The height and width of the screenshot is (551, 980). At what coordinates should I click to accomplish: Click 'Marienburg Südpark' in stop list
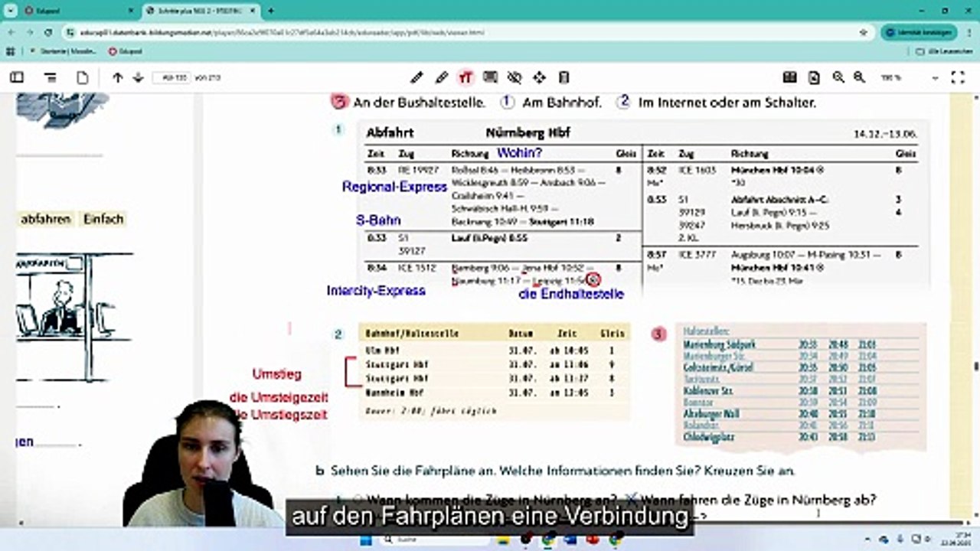coord(718,345)
